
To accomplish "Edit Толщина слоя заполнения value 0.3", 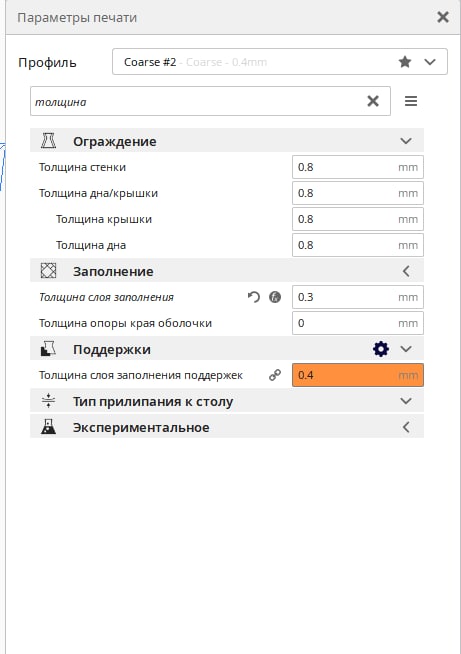I will (358, 297).
